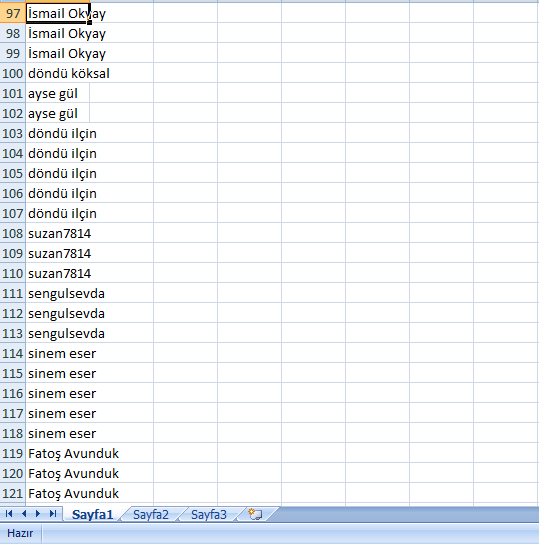
Task: Select row header 112
Action: pyautogui.click(x=13, y=313)
